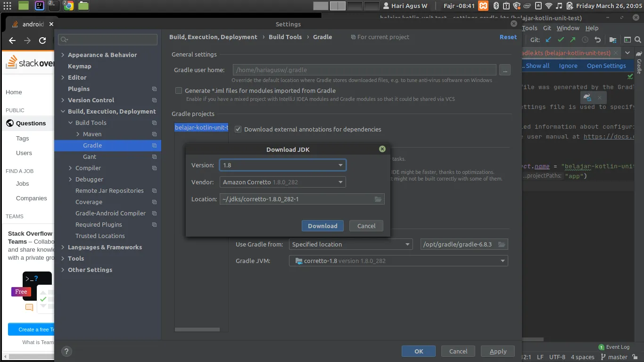Click the Git push arrow icon
This screenshot has height=362, width=644.
point(572,40)
